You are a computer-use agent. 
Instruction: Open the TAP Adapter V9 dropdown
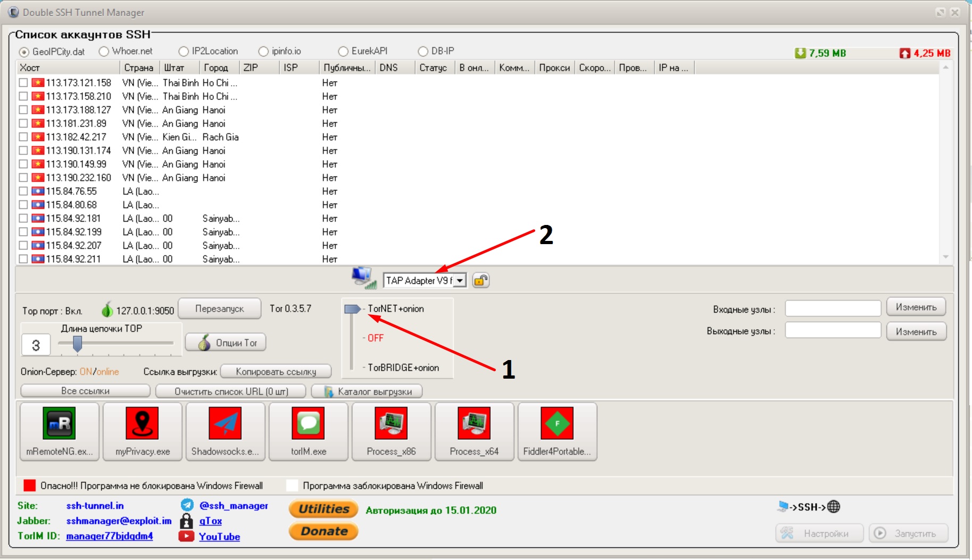[460, 280]
